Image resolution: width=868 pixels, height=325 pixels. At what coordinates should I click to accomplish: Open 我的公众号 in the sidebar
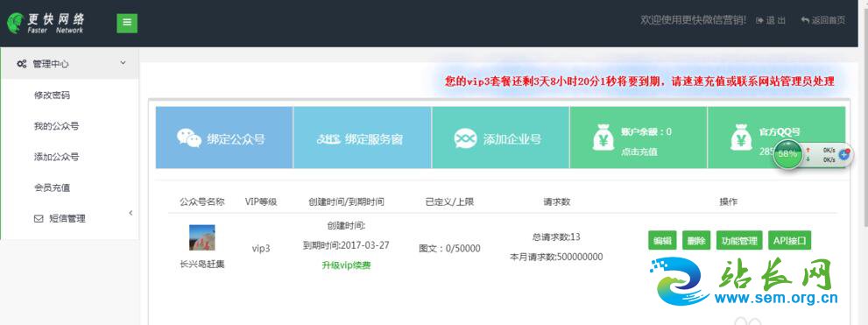pos(56,126)
